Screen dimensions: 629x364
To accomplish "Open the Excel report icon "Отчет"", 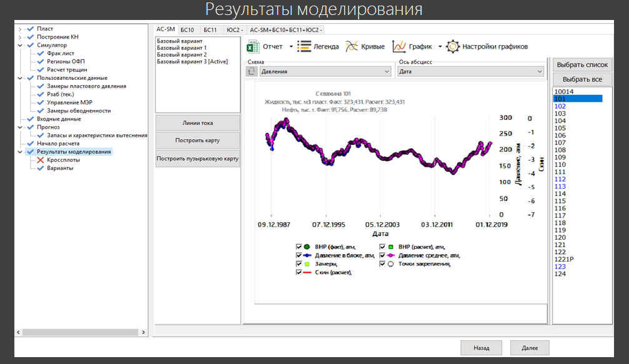I will click(253, 46).
